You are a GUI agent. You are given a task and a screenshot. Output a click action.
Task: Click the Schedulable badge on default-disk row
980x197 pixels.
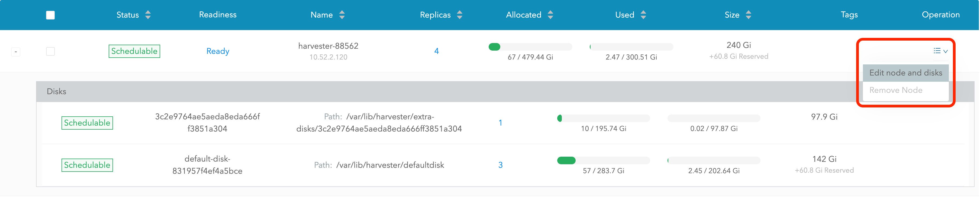tap(87, 165)
